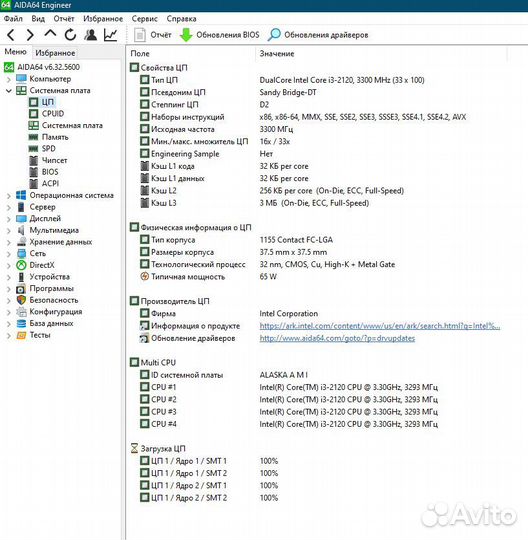Viewport: 528px width, 540px height.
Task: Expand the Хранение данных node
Action: (x=9, y=242)
